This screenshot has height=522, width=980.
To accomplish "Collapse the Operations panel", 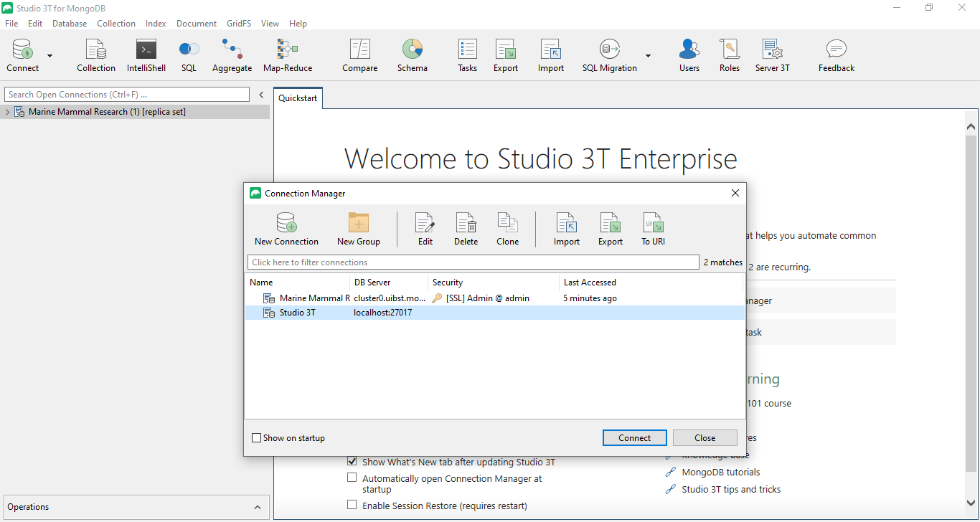I will click(258, 507).
